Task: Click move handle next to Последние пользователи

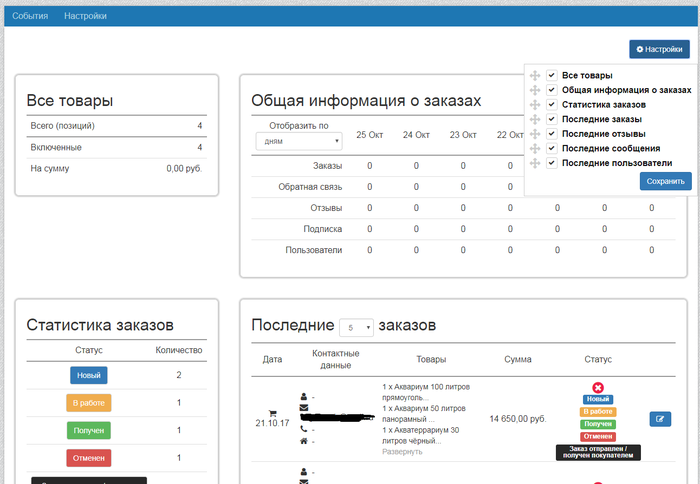Action: point(535,163)
